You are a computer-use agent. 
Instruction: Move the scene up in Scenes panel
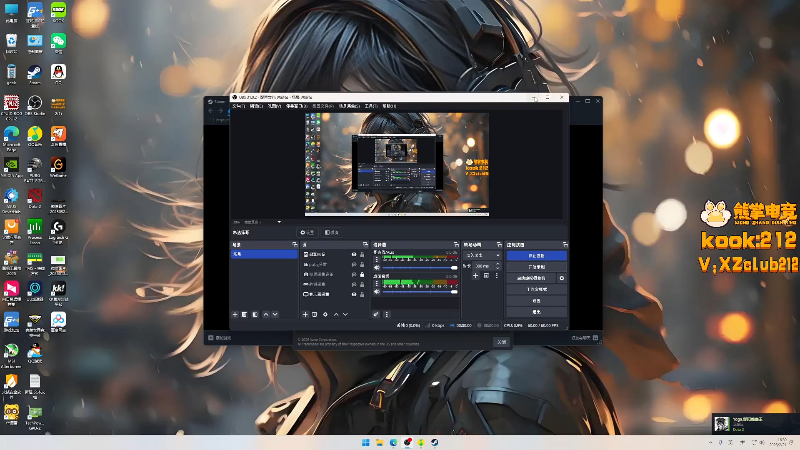[x=265, y=314]
